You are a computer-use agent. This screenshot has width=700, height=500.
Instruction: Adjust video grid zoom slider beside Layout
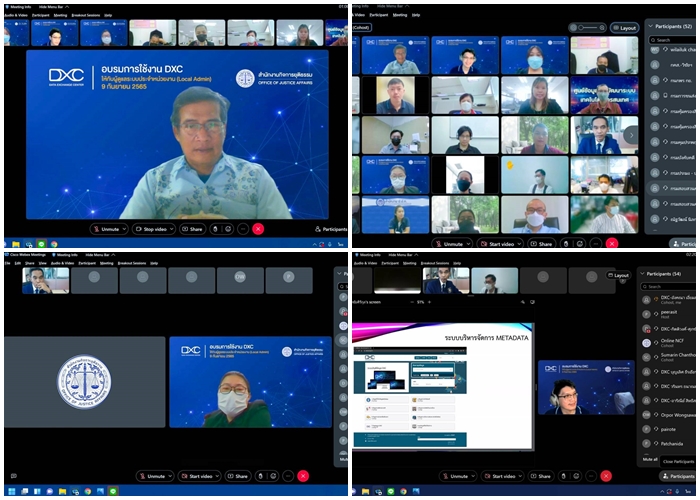point(588,28)
